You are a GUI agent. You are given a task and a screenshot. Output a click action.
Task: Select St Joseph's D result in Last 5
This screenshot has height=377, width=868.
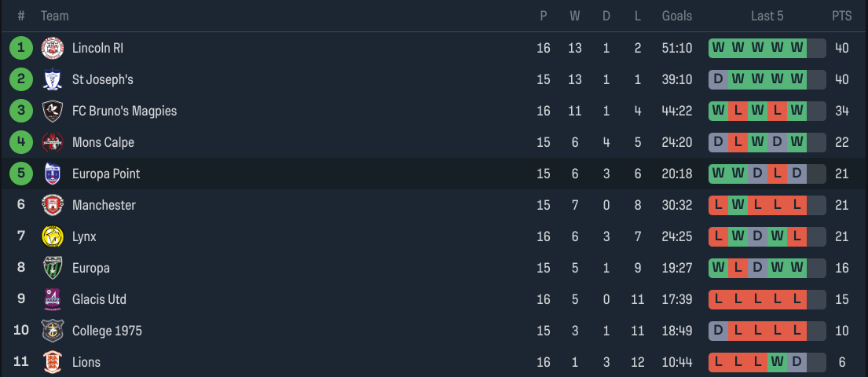point(718,79)
